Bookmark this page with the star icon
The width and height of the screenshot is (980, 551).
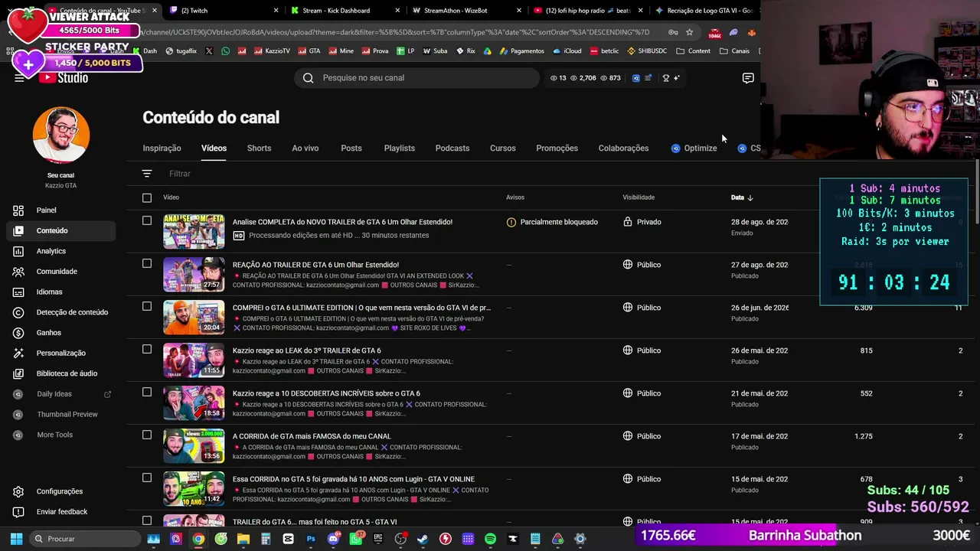tap(689, 32)
